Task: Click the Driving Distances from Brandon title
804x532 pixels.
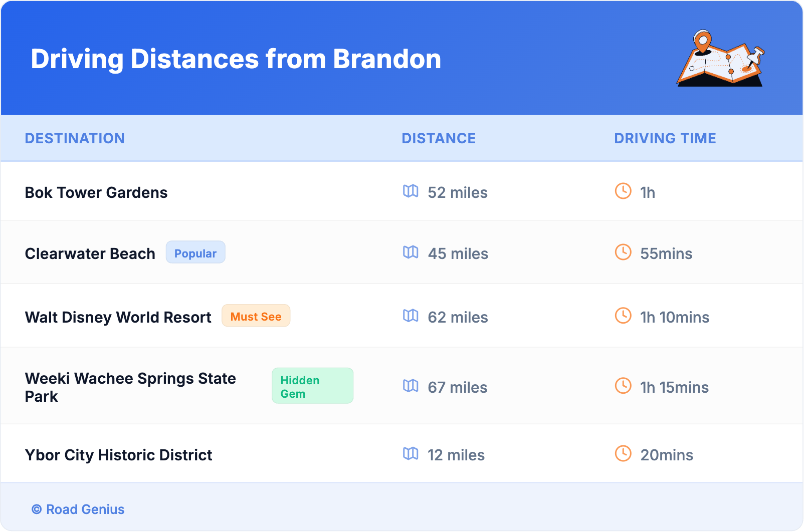Action: point(236,59)
